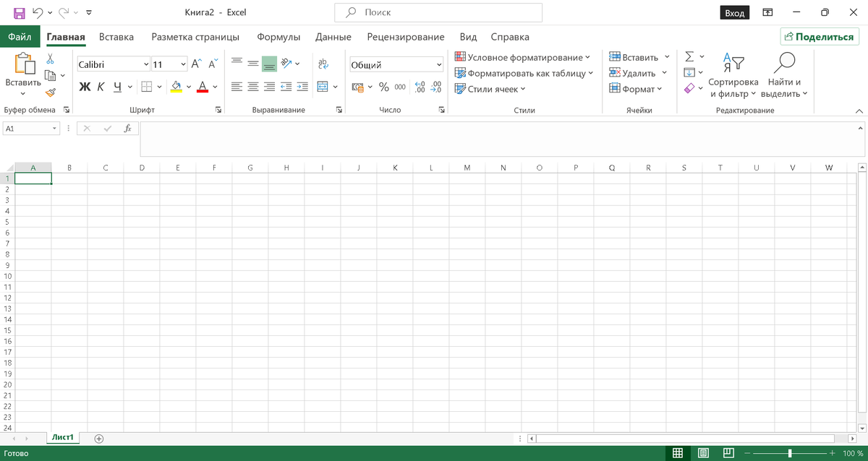The height and width of the screenshot is (461, 868).
Task: Click Удалить cells button
Action: (639, 73)
